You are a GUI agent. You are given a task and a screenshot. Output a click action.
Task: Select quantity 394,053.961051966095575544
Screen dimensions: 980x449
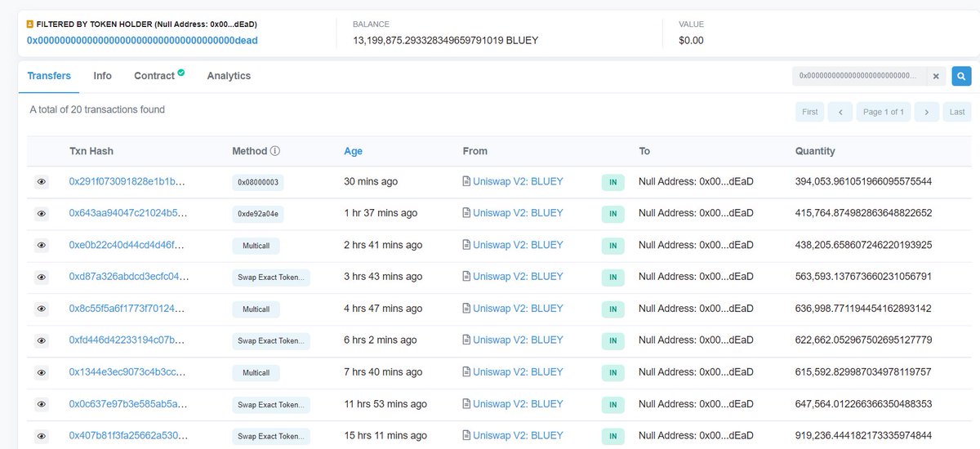tap(863, 181)
